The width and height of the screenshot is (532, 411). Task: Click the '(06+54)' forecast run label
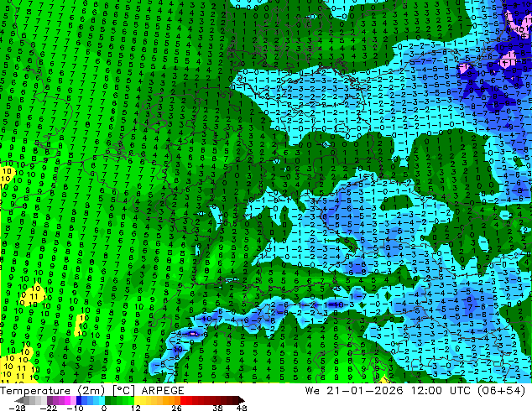tap(502, 391)
